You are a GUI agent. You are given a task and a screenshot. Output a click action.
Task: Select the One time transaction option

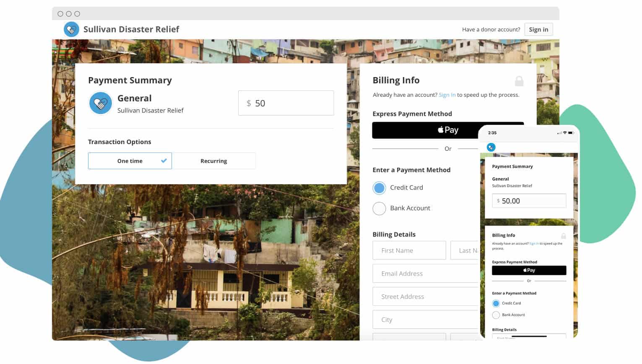tap(130, 161)
